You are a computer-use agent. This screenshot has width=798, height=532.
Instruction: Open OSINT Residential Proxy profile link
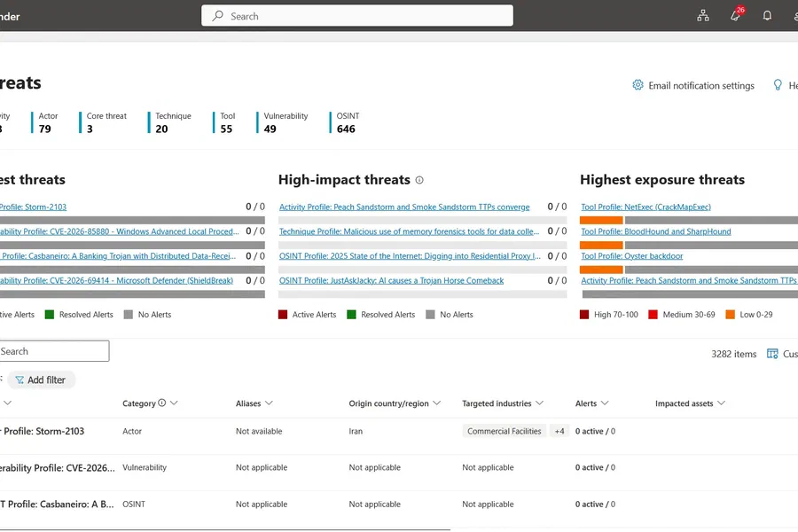pos(410,256)
